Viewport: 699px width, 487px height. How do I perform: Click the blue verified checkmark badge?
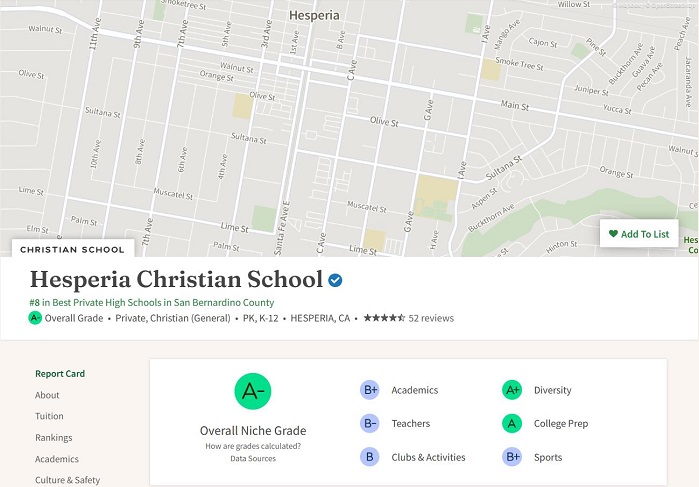(x=335, y=280)
